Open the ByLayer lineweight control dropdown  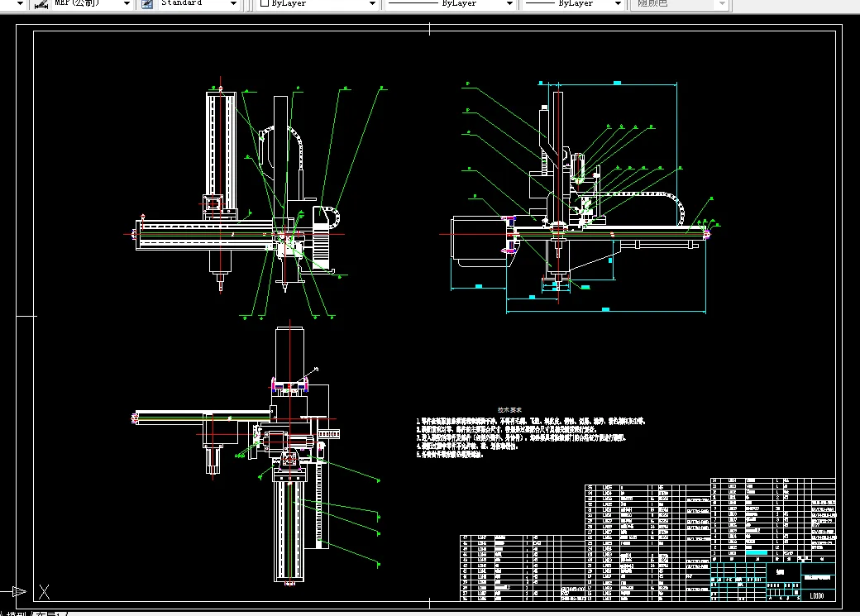point(619,3)
